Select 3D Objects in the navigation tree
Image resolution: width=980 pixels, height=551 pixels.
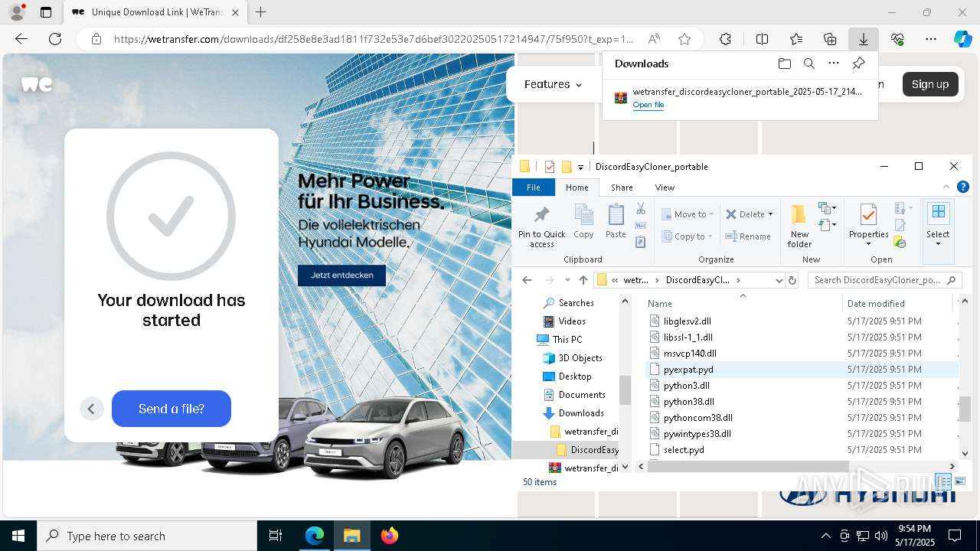pyautogui.click(x=580, y=358)
